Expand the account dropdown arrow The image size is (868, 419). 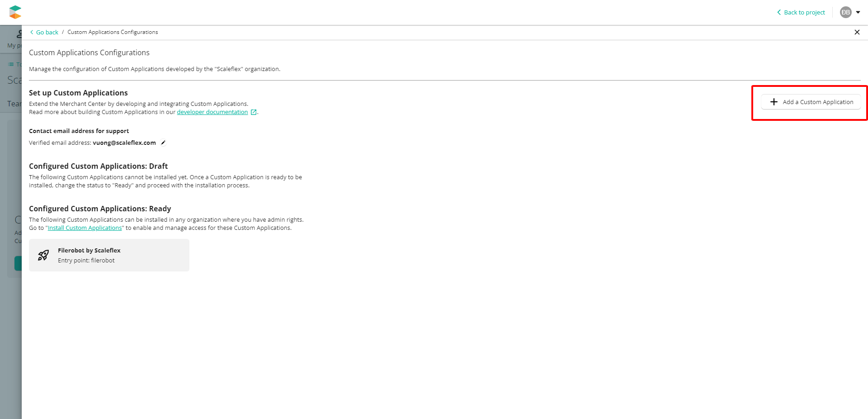(858, 12)
